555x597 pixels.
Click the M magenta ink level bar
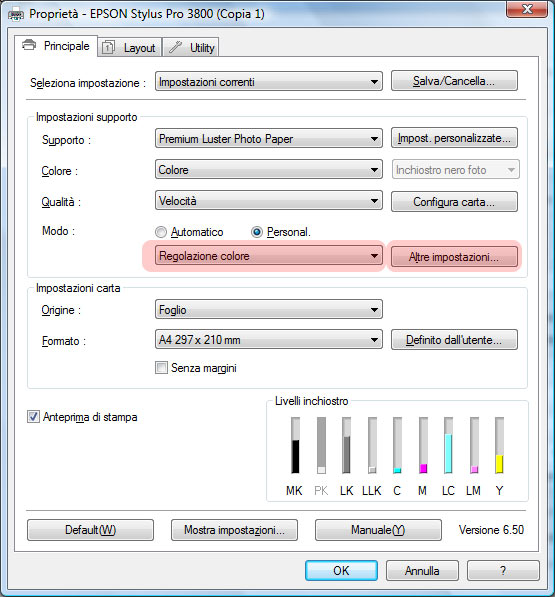(423, 445)
